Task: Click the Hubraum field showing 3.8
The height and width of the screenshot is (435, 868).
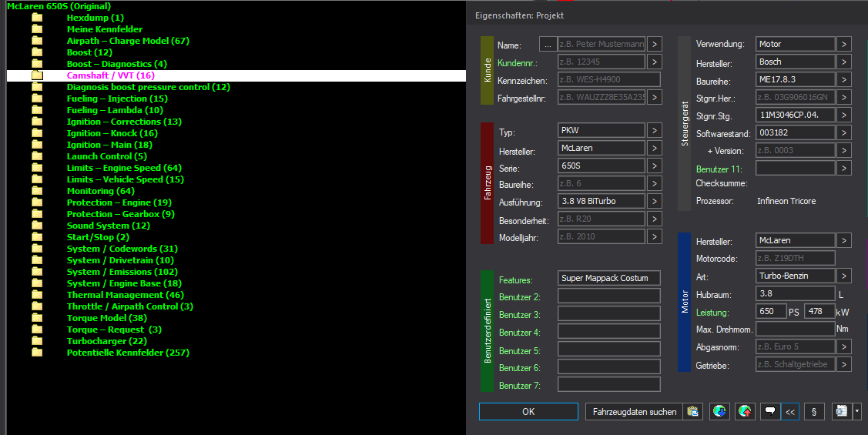Action: click(x=796, y=294)
